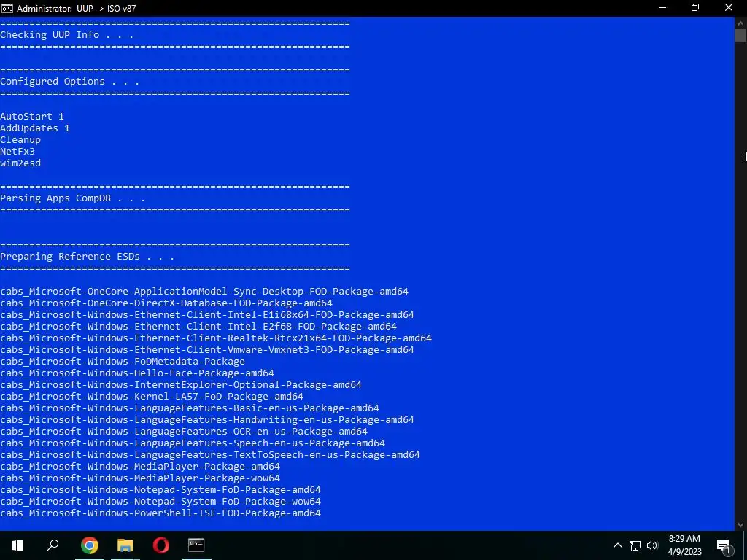Open the notification center icon
Viewport: 747px width, 560px height.
(x=724, y=546)
